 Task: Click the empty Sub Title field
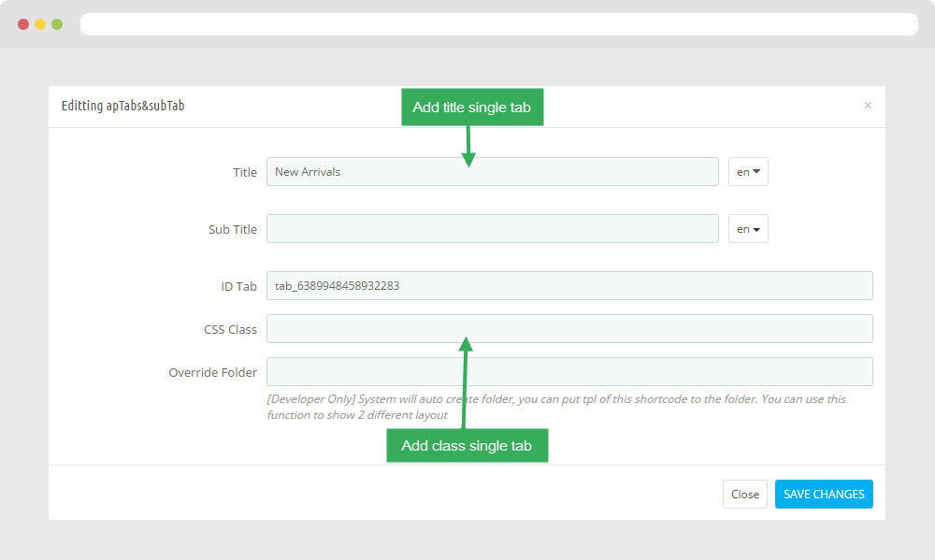(492, 229)
